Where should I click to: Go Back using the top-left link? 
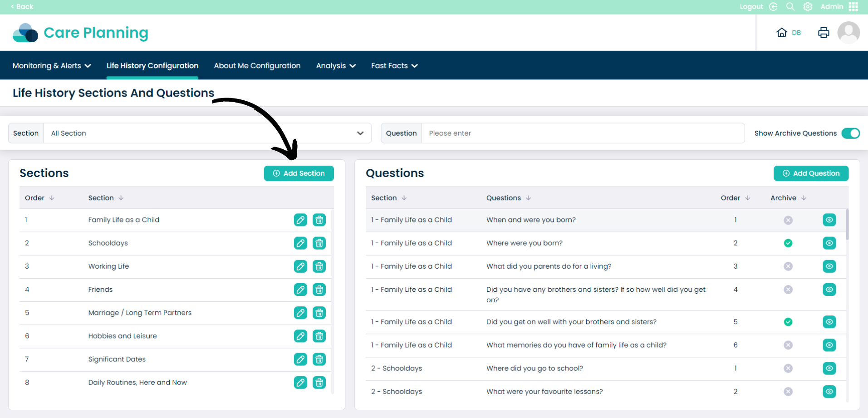[22, 7]
